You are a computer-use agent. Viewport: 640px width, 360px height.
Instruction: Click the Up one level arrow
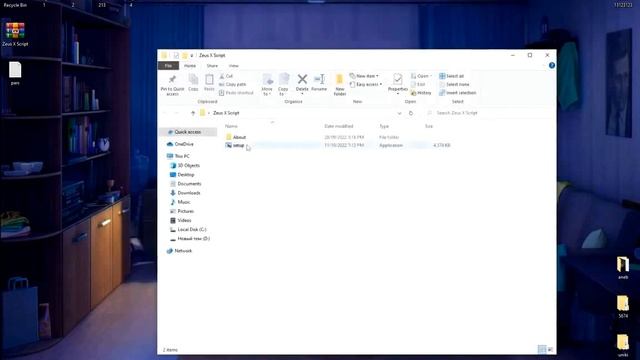pos(193,113)
